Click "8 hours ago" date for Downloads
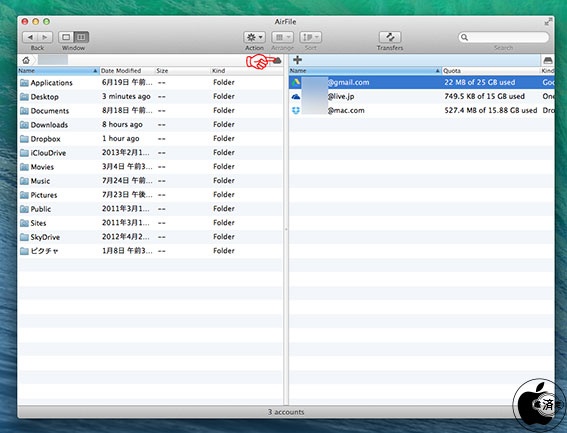 click(122, 124)
